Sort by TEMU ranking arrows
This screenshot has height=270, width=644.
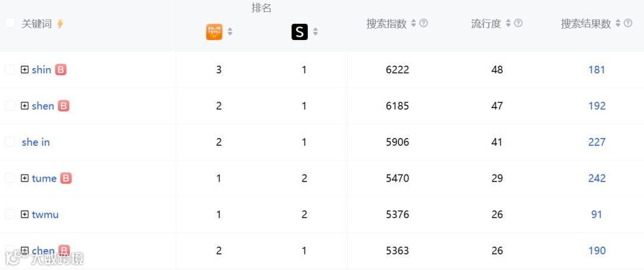point(230,32)
